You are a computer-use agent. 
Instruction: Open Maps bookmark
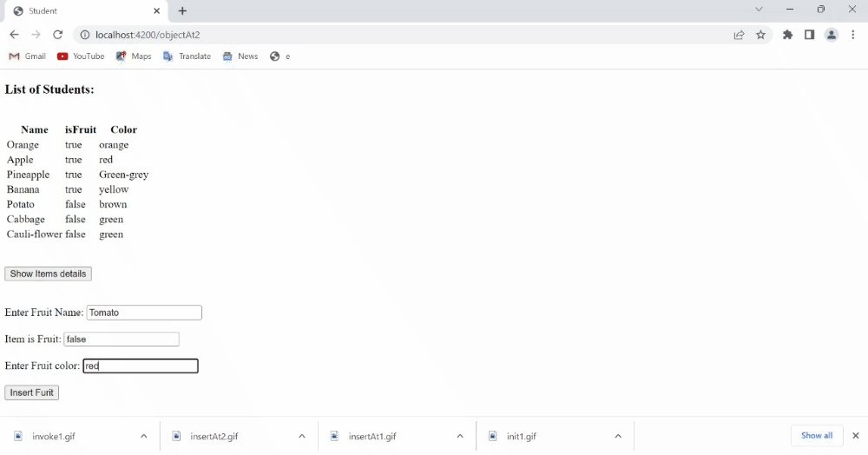134,56
